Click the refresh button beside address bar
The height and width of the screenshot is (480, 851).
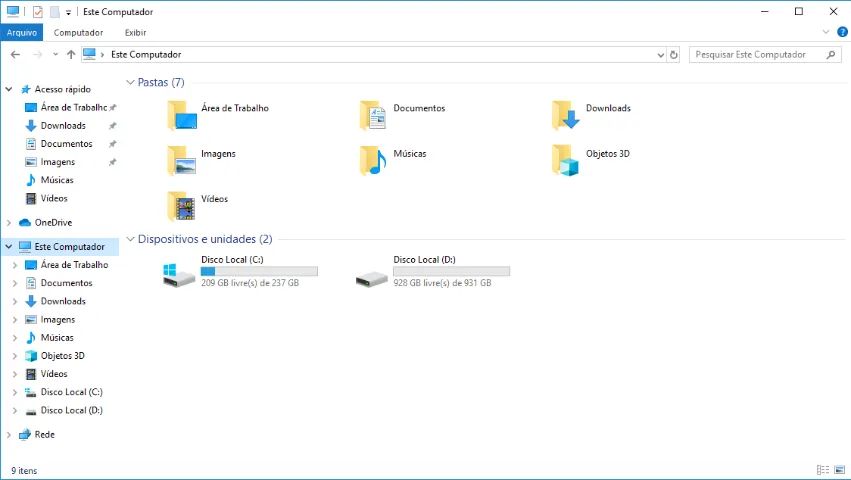pos(674,55)
